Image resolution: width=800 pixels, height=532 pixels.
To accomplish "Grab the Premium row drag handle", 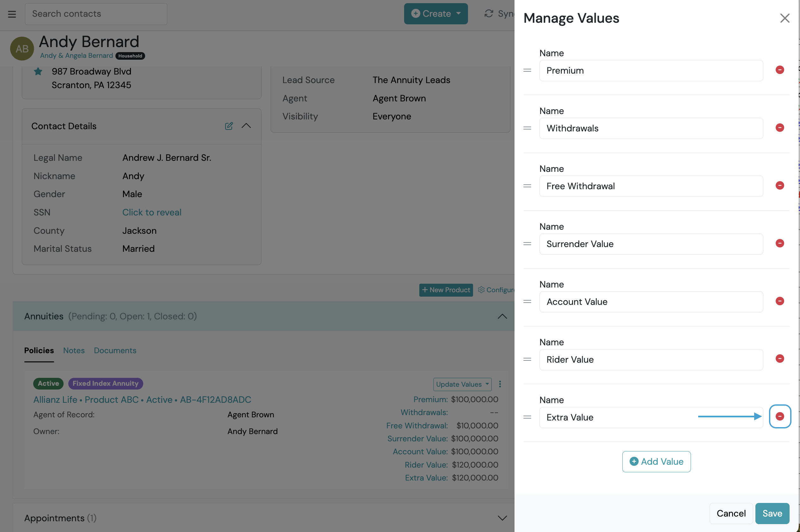I will pyautogui.click(x=527, y=70).
